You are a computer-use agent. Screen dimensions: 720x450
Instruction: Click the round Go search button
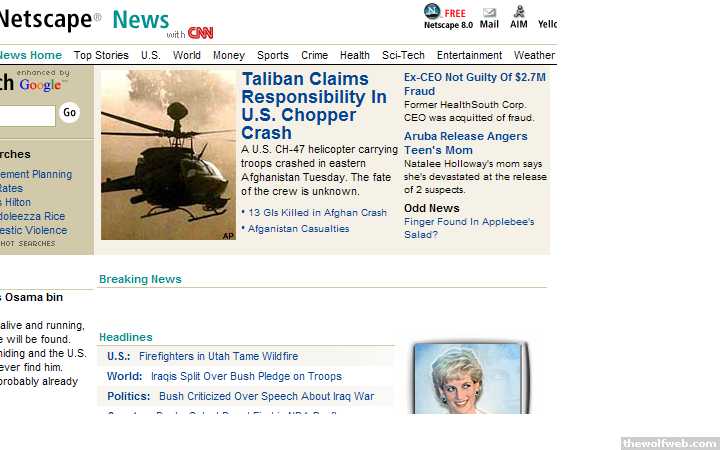tap(69, 112)
